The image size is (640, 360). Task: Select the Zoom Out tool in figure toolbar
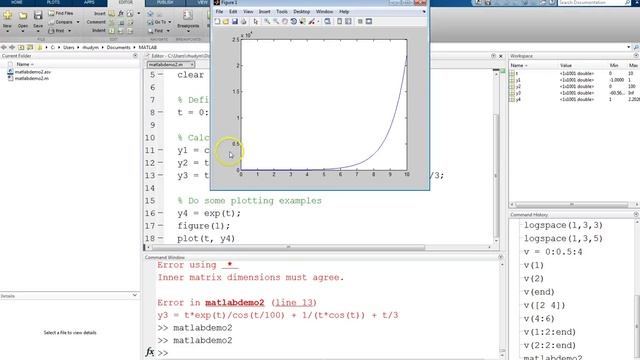pyautogui.click(x=276, y=21)
